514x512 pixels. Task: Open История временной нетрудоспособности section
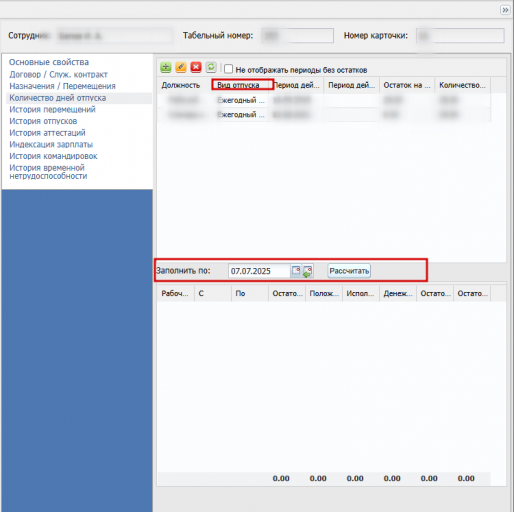pyautogui.click(x=48, y=172)
